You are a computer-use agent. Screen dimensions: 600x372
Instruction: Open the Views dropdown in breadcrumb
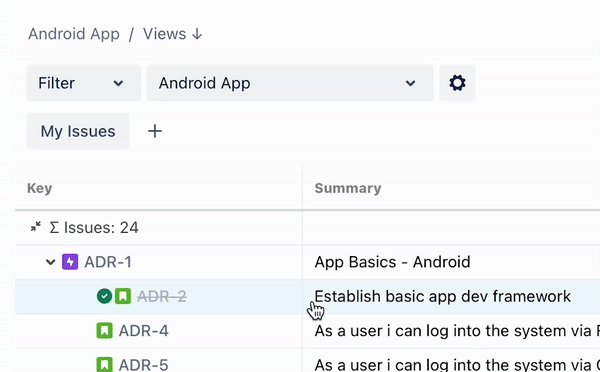173,34
